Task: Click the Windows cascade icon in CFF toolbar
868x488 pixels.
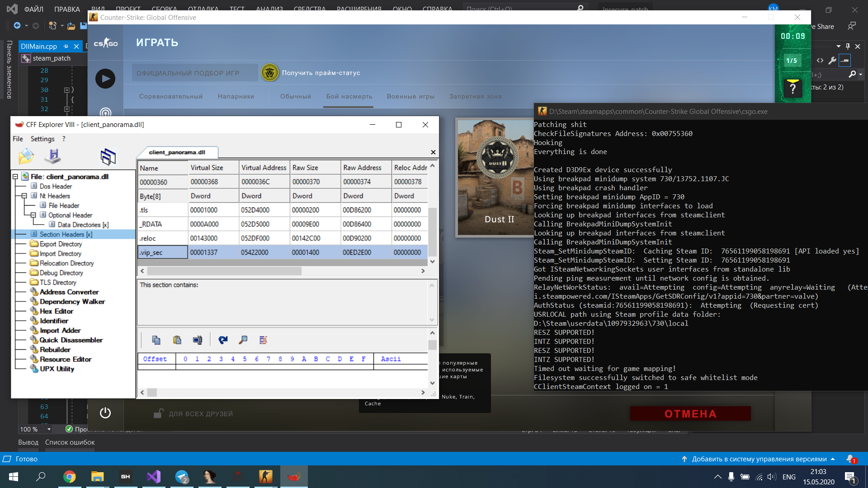Action: click(108, 157)
